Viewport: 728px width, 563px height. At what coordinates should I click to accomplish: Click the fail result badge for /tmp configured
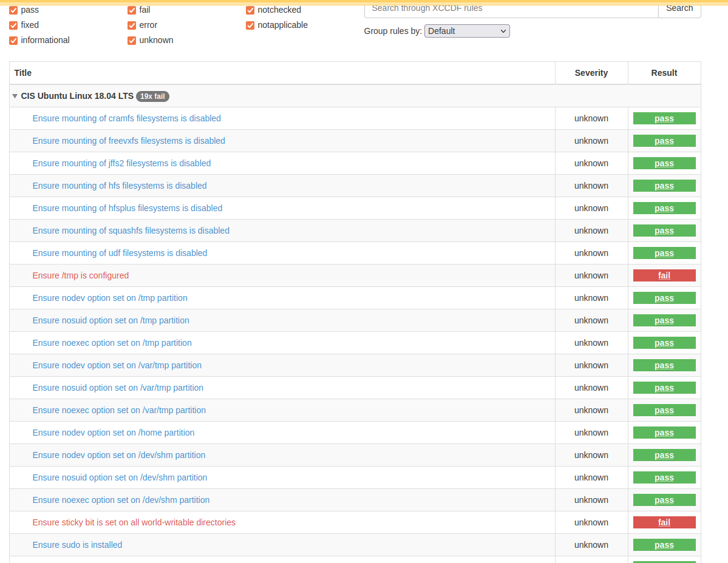pyautogui.click(x=664, y=275)
